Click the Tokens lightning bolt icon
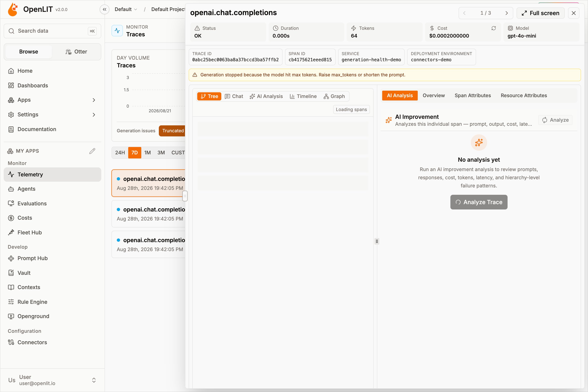Image resolution: width=588 pixels, height=392 pixels. [x=354, y=28]
